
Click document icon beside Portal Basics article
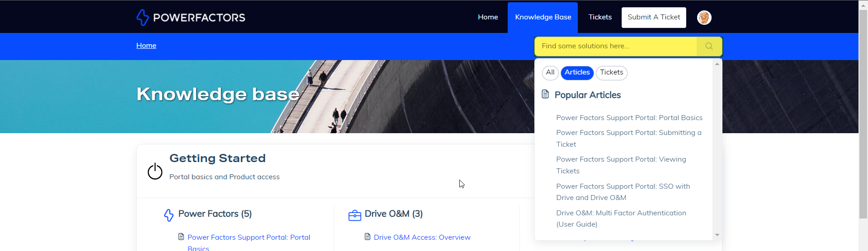181,237
